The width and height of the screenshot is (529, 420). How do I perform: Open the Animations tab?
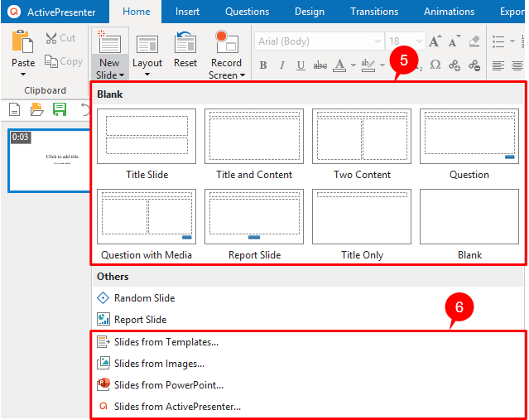coord(449,12)
